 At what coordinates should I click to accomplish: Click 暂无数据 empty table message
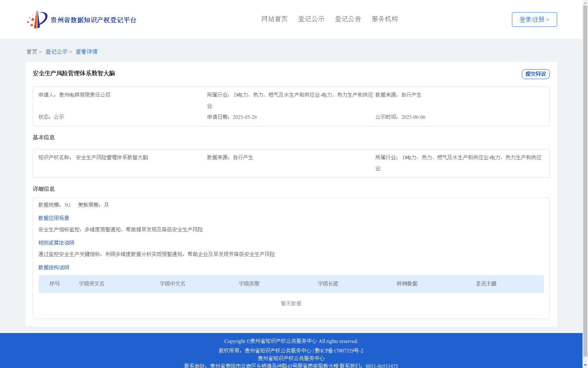tap(291, 304)
